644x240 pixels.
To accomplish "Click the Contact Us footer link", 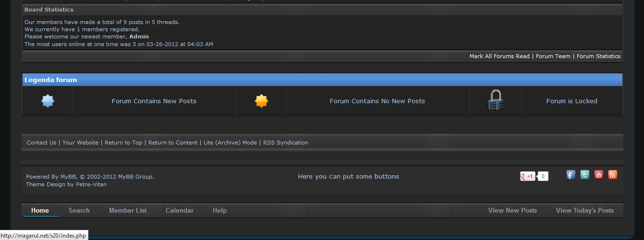I will [x=41, y=143].
